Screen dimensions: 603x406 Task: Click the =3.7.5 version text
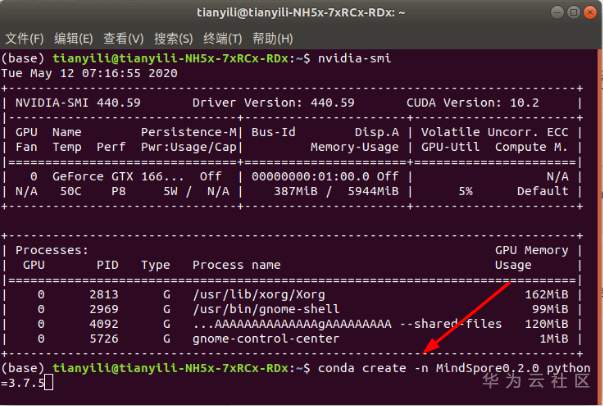tap(22, 383)
